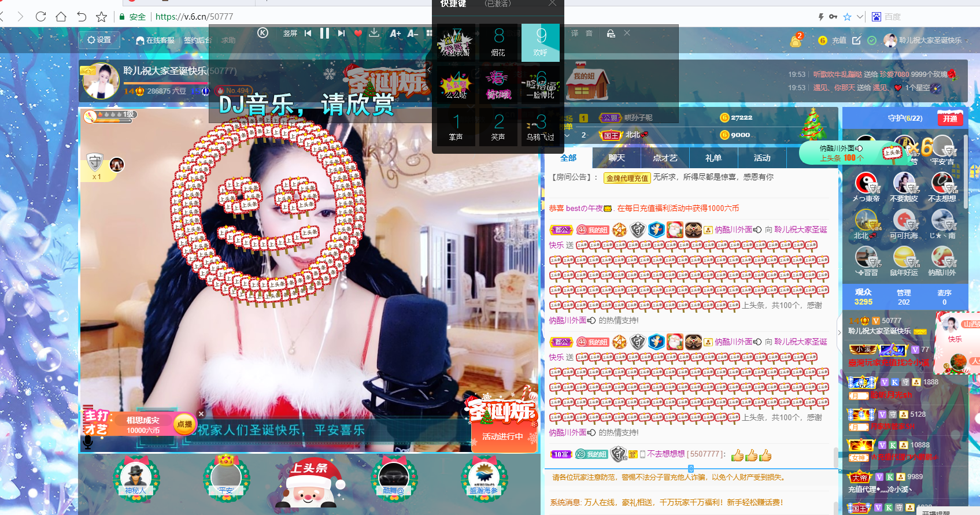Viewport: 980px width, 515px height.
Task: Click the microphone icon on video
Action: click(x=88, y=442)
